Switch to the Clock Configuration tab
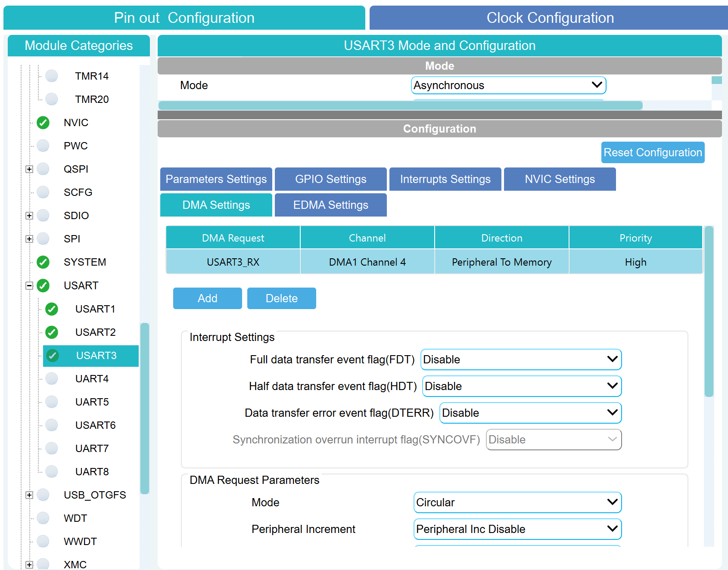The image size is (728, 570). tap(549, 18)
